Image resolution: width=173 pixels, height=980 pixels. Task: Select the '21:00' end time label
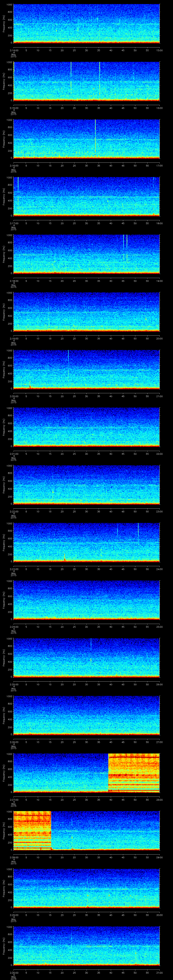coord(160,396)
